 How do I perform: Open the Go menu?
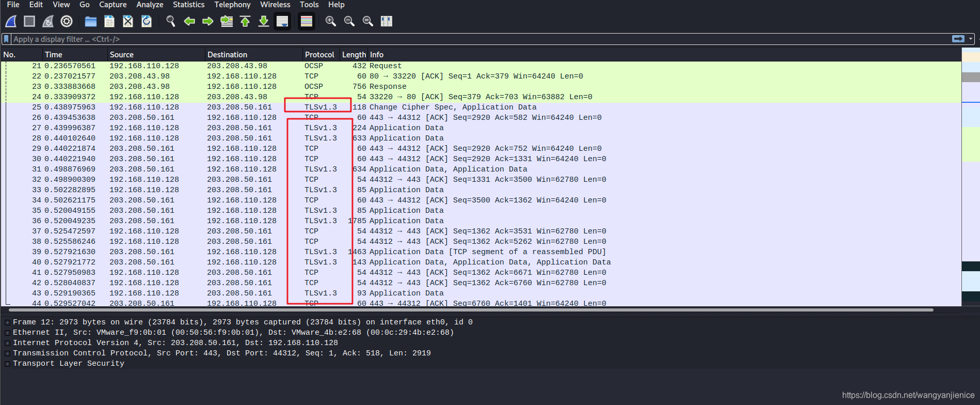(x=85, y=5)
